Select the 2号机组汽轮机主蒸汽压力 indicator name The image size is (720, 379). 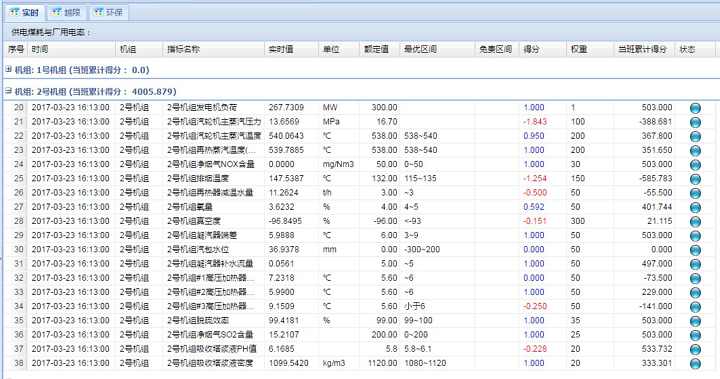click(x=214, y=122)
